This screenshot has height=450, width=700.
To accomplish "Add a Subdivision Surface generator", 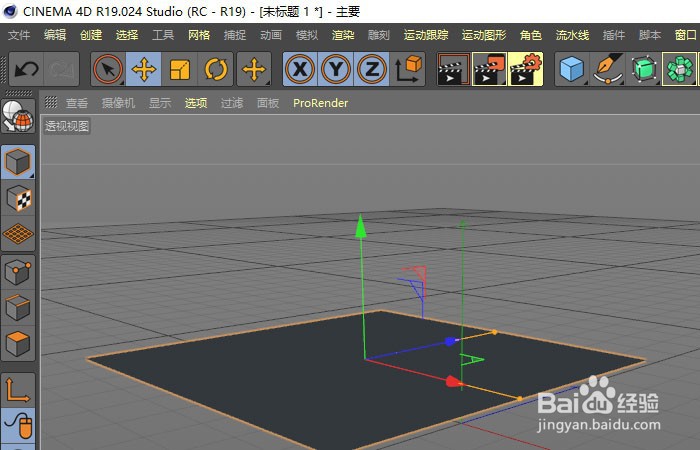I will 643,69.
